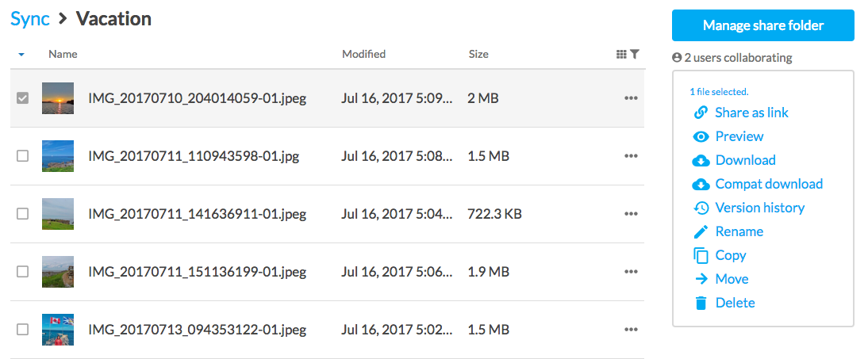Go back to Sync breadcrumb link

pyautogui.click(x=30, y=18)
